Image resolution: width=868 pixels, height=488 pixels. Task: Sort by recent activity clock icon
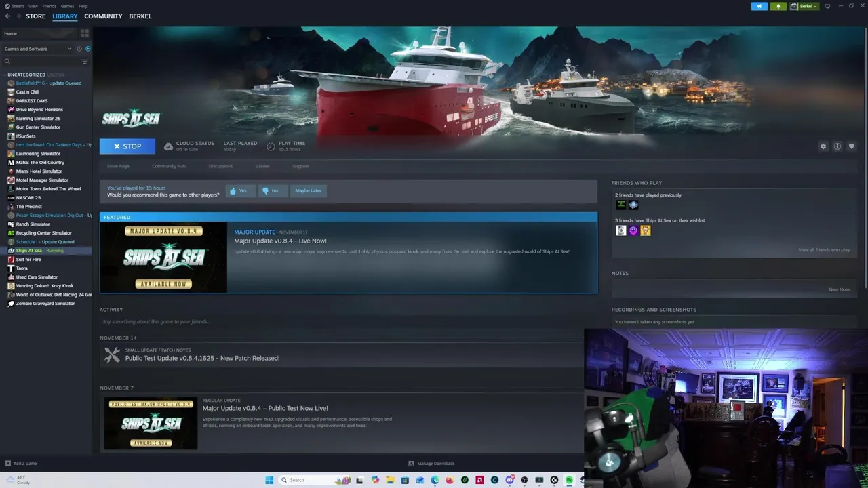coord(79,49)
